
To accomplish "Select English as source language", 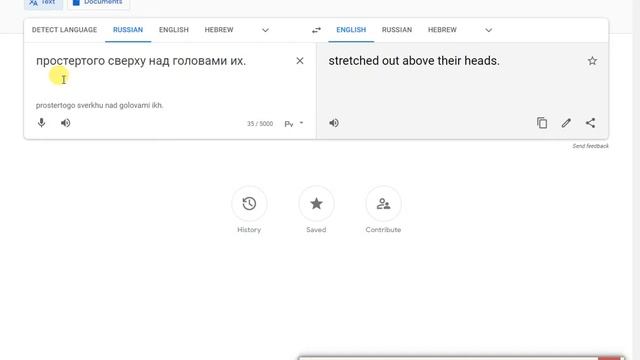I will coord(174,30).
